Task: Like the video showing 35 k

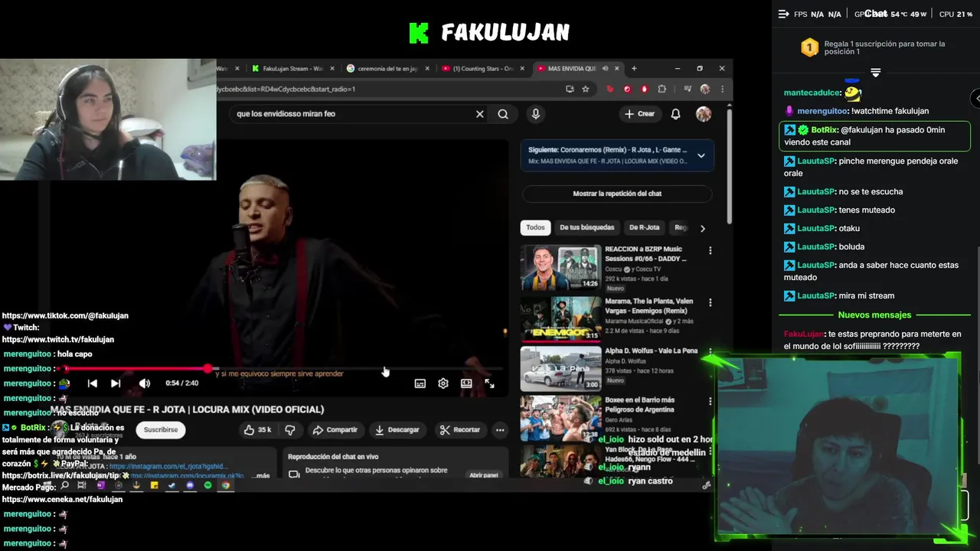Action: (x=257, y=430)
